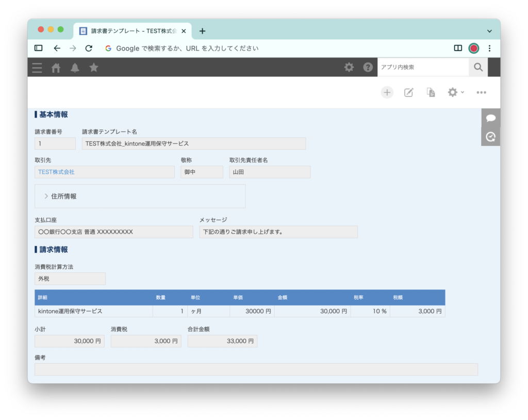Click the message 下記の通りご請求申し上げます。

[x=278, y=232]
